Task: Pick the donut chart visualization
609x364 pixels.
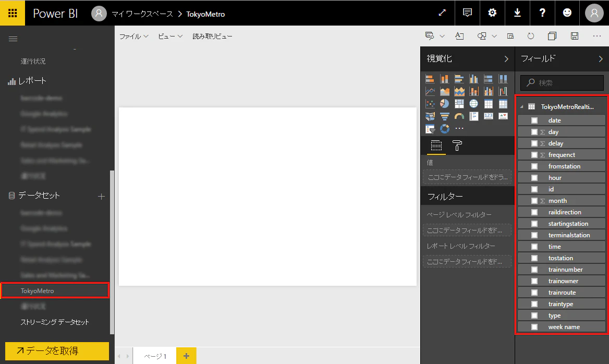Action: [445, 129]
